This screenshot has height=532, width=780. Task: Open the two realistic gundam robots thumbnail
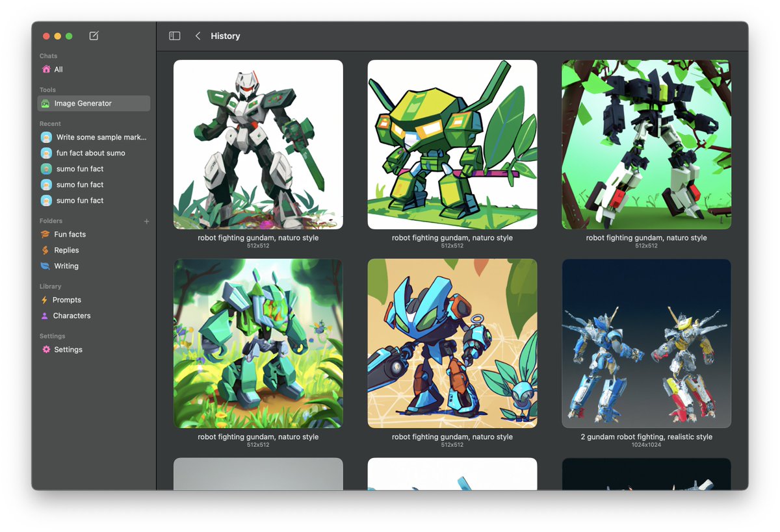(646, 344)
